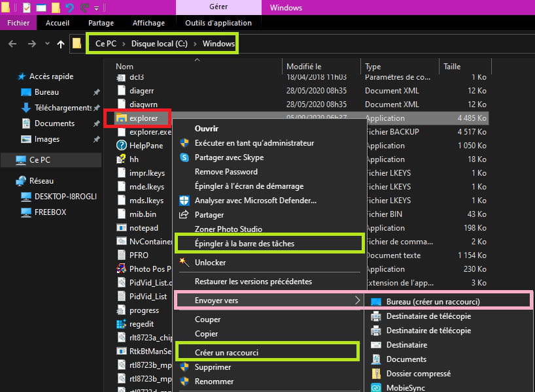Click the HelpPane question mark file icon

(x=121, y=146)
